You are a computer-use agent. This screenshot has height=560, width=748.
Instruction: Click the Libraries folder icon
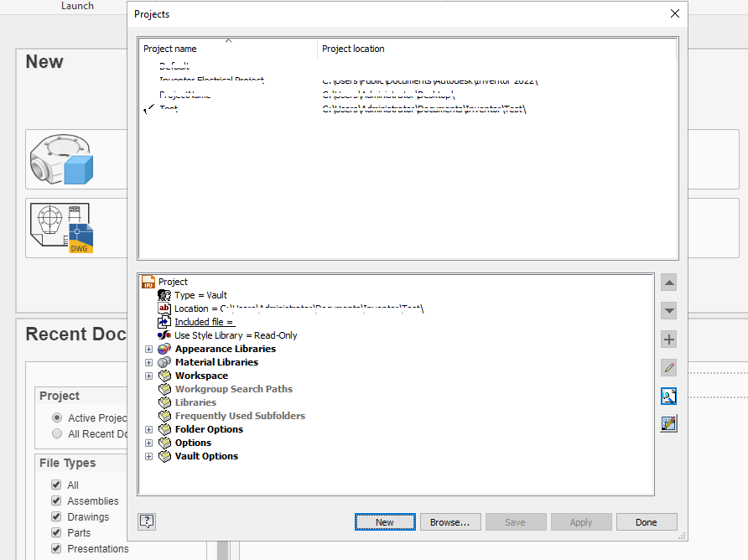click(164, 402)
